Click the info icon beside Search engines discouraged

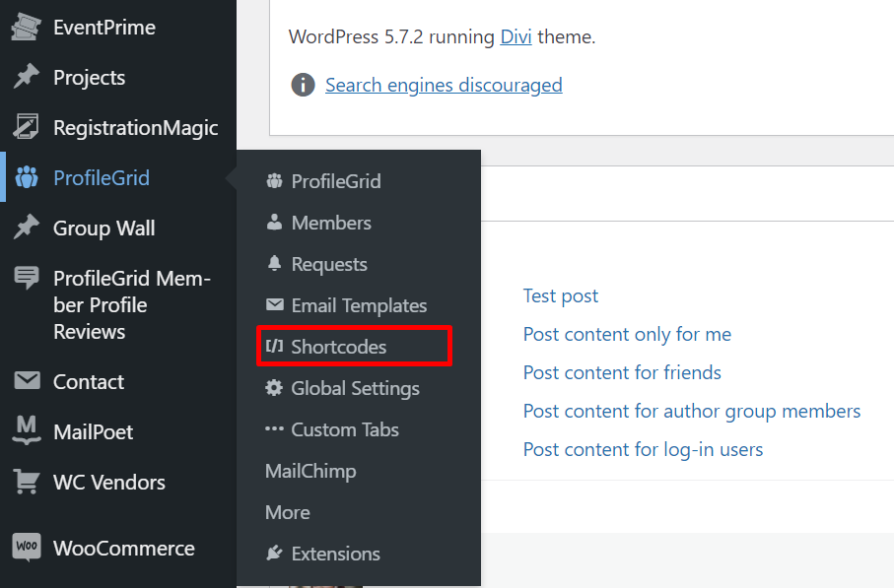coord(303,85)
